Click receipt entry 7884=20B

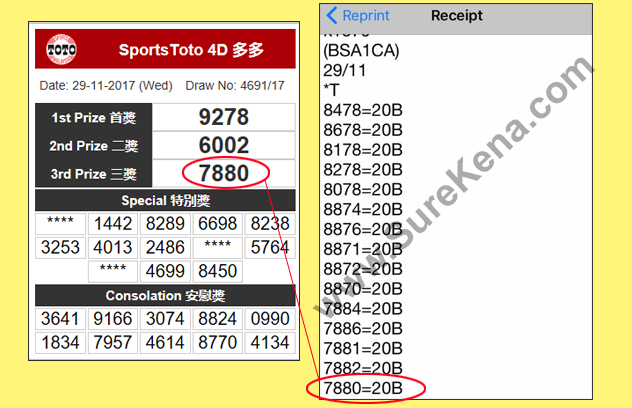point(363,308)
